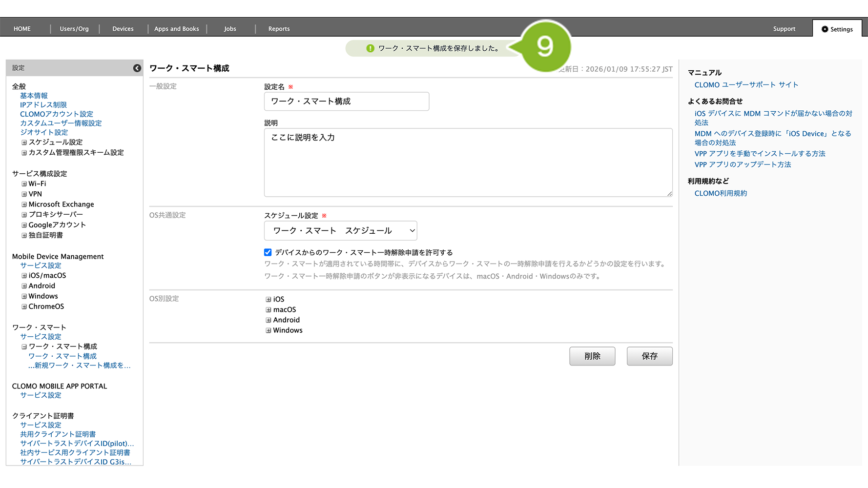Expand the VPN configuration node
This screenshot has width=868, height=488.
24,194
